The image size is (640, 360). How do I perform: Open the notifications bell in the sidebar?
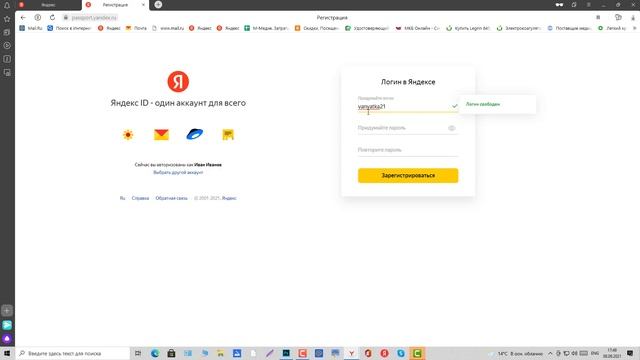click(x=7, y=5)
